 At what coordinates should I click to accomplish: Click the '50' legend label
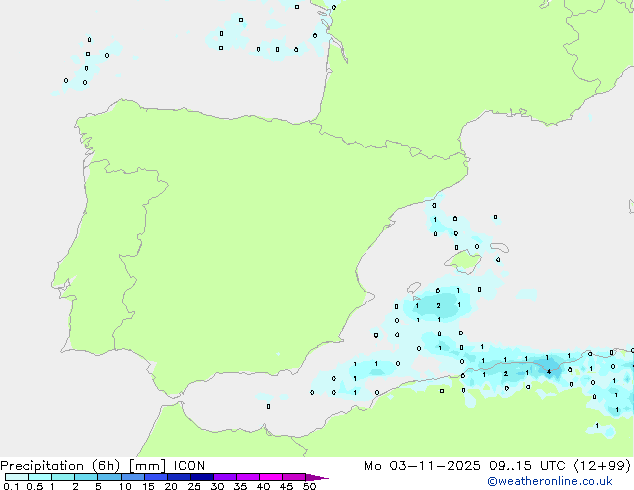(309, 486)
